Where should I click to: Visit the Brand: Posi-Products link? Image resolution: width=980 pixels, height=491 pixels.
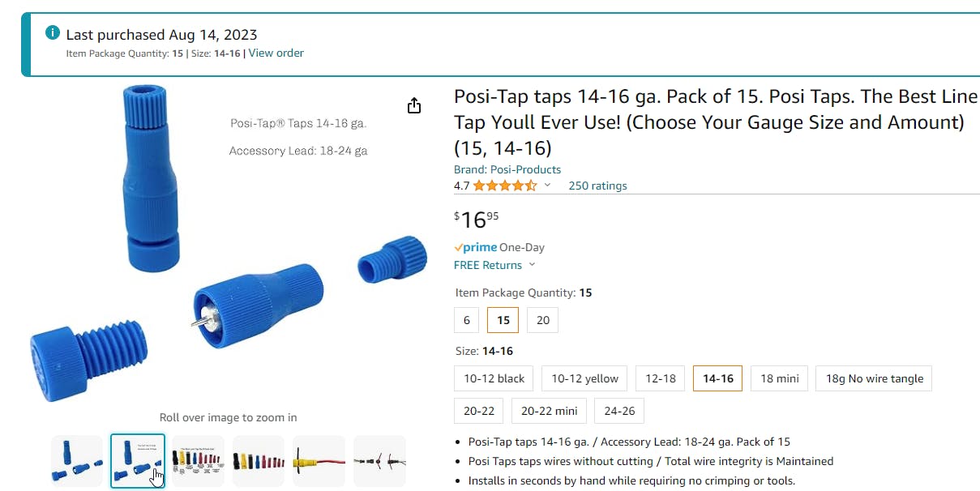point(507,169)
